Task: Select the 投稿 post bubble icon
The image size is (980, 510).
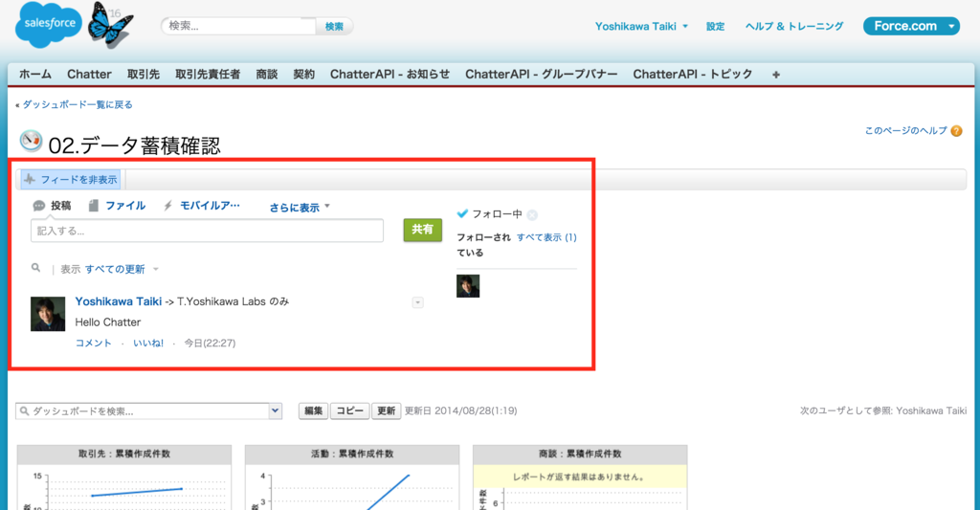Action: (38, 206)
